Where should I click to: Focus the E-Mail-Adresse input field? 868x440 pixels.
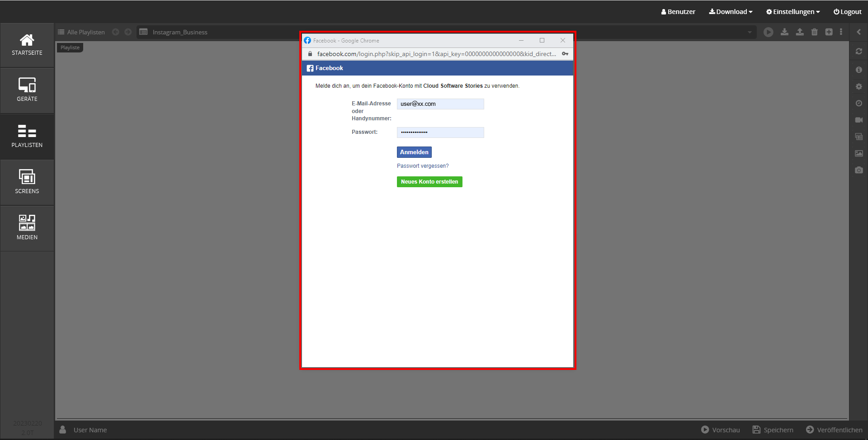coord(440,104)
